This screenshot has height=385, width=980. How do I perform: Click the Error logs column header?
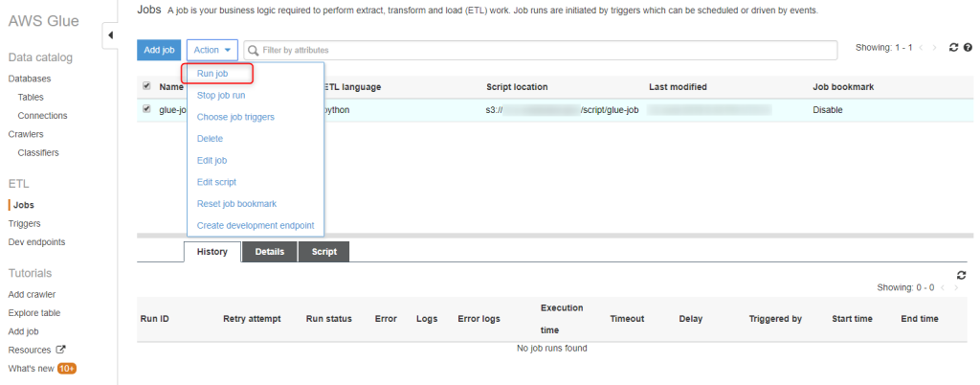click(479, 319)
